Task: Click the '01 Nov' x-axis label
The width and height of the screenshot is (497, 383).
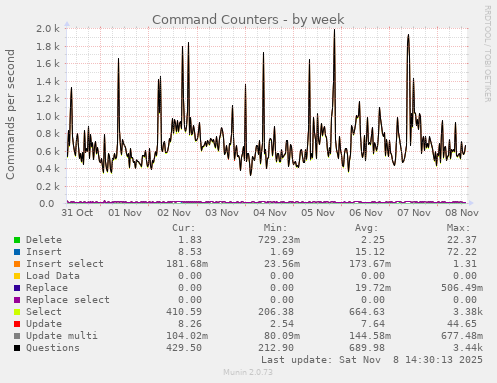Action: pos(125,213)
